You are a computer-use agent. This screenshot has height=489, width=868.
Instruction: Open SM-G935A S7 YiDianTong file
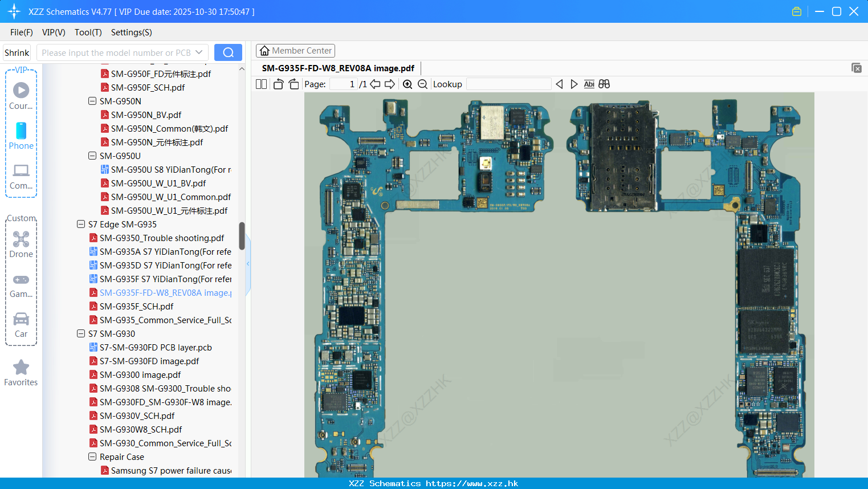[x=165, y=251]
